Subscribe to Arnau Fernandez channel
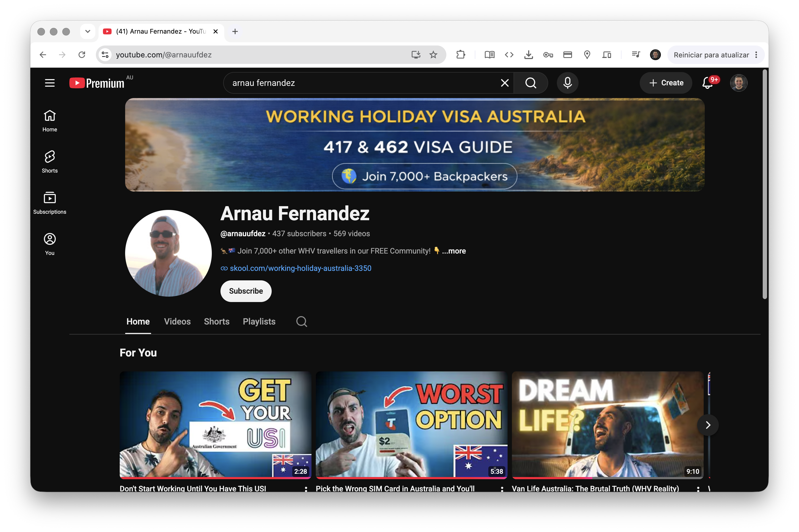 [246, 291]
